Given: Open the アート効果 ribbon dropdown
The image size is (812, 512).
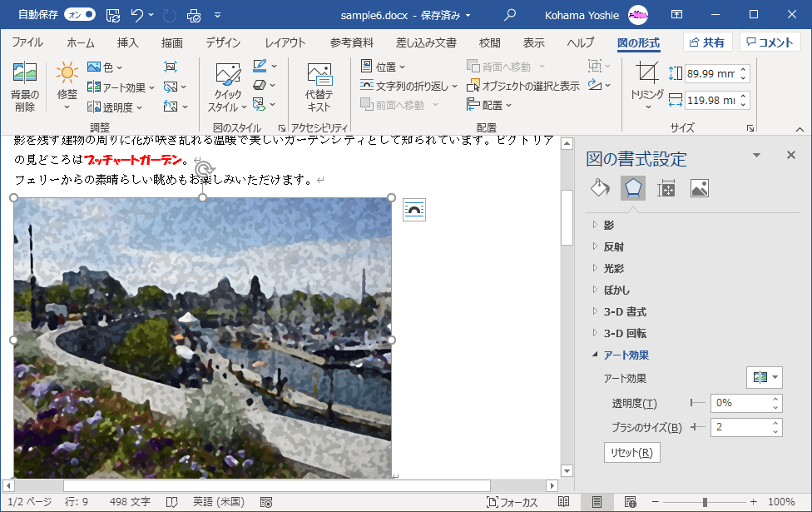Looking at the screenshot, I should tap(121, 87).
